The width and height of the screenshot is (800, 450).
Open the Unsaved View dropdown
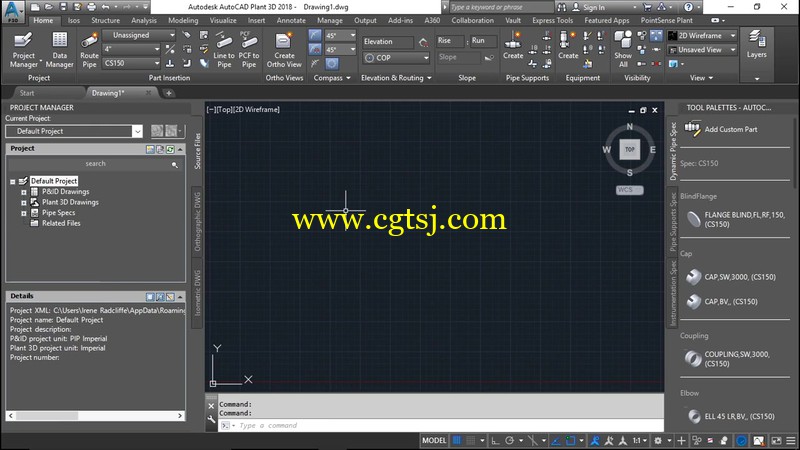tap(702, 50)
